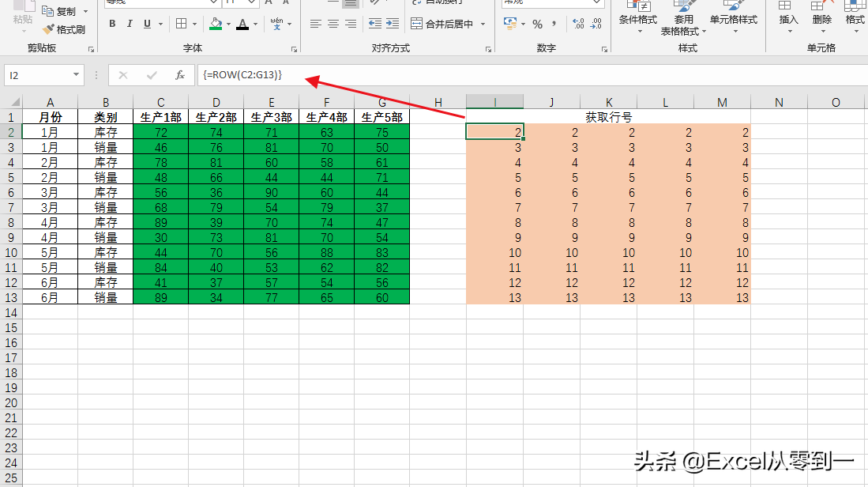Apply green fill color bucket
The width and height of the screenshot is (868, 487).
(216, 24)
